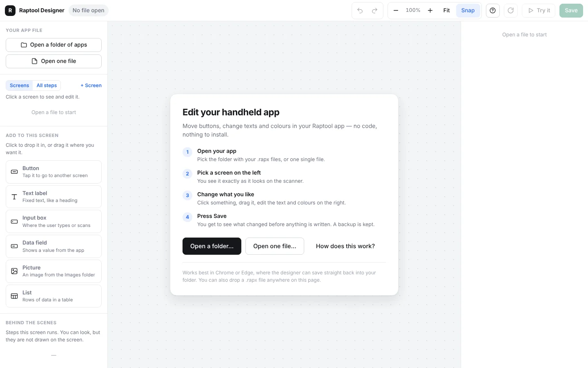Click the 100% zoom level

[413, 10]
